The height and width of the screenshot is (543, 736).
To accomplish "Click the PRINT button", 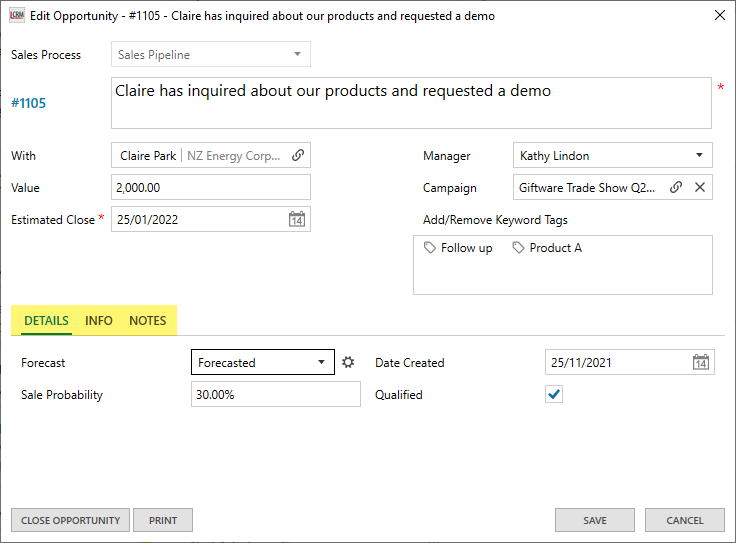I will (x=163, y=520).
